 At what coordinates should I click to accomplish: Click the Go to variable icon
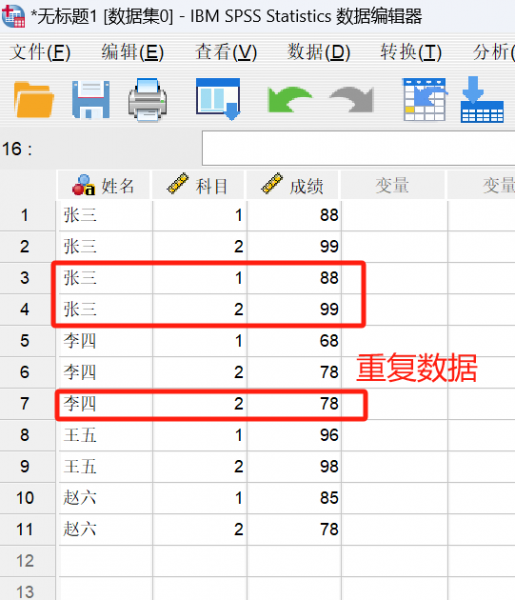click(x=482, y=99)
